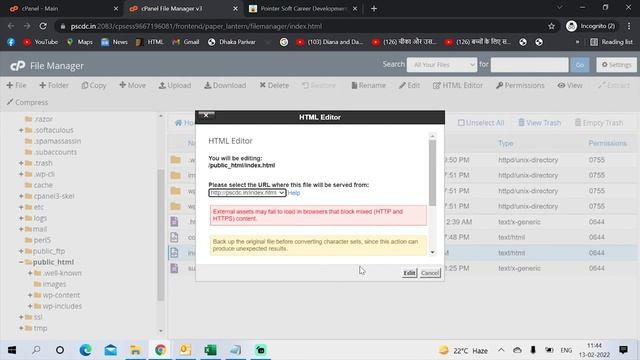Switch to Pointer Soft Career Development tab

(x=304, y=9)
